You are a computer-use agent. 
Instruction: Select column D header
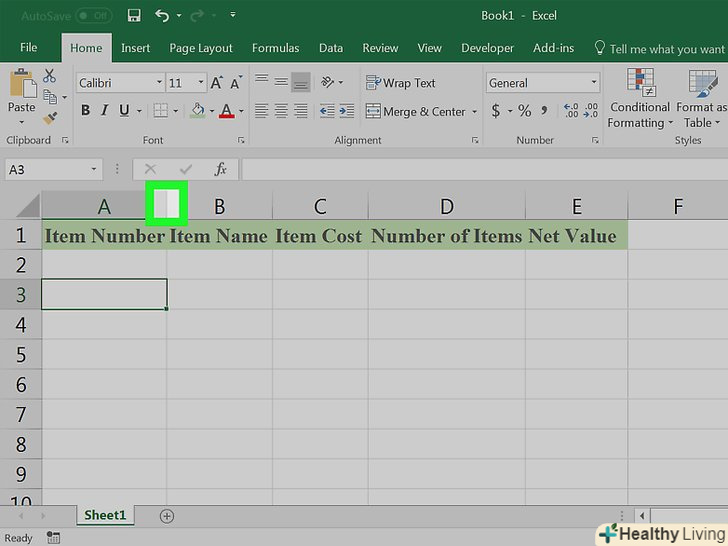point(447,207)
